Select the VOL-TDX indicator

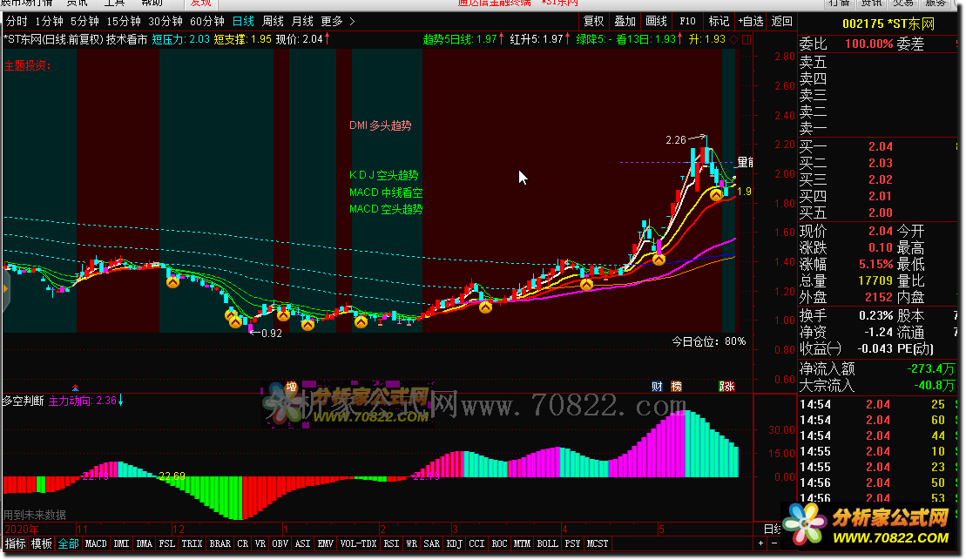click(x=359, y=543)
